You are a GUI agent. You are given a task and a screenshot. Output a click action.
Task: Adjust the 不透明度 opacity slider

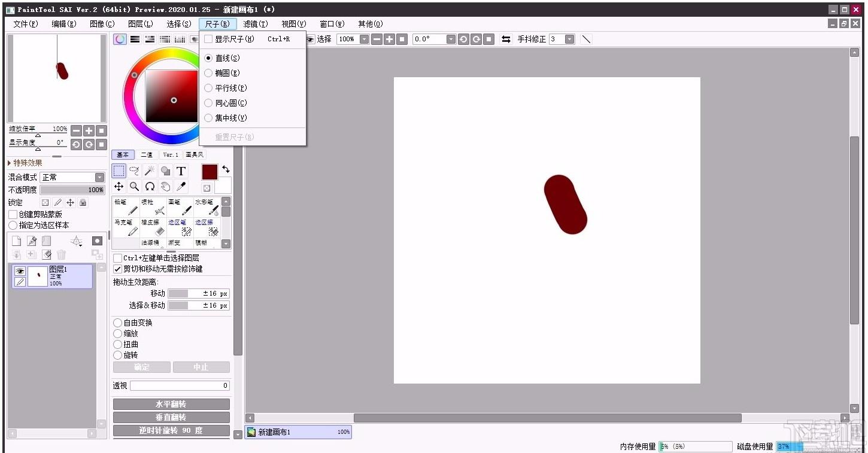pos(72,190)
